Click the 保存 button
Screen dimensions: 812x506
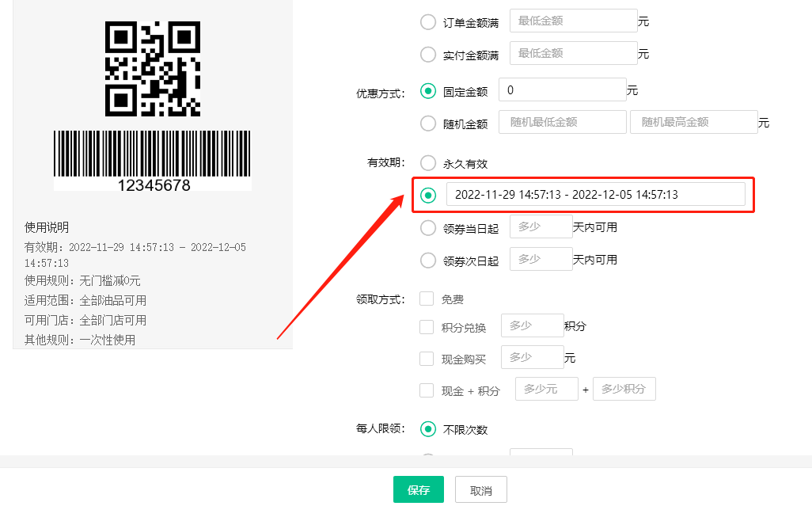pos(418,490)
